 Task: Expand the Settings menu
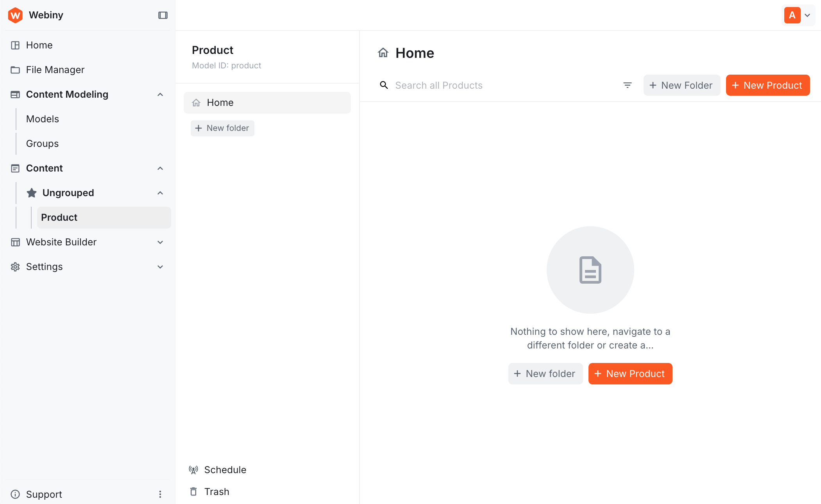[160, 267]
